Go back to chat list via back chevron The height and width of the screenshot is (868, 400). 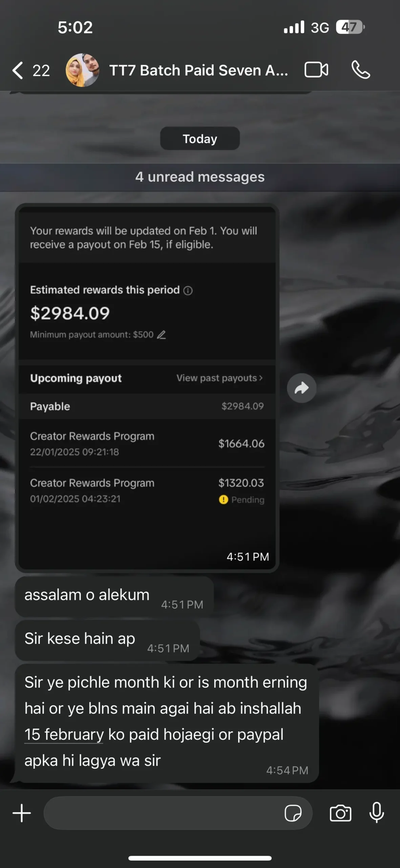pos(17,70)
